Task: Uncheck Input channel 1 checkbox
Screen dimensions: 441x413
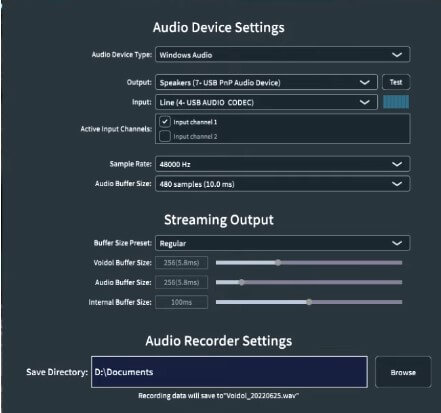Action: point(165,122)
